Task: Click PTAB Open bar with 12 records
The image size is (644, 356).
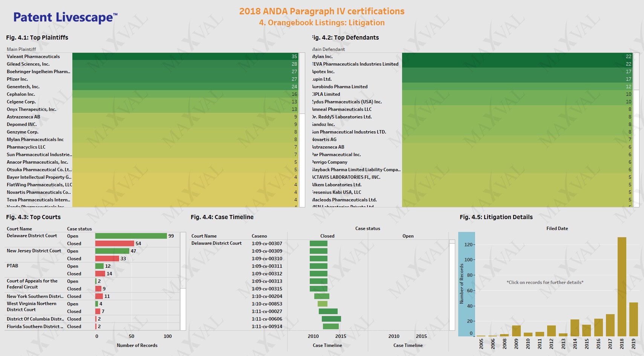Action: [99, 266]
